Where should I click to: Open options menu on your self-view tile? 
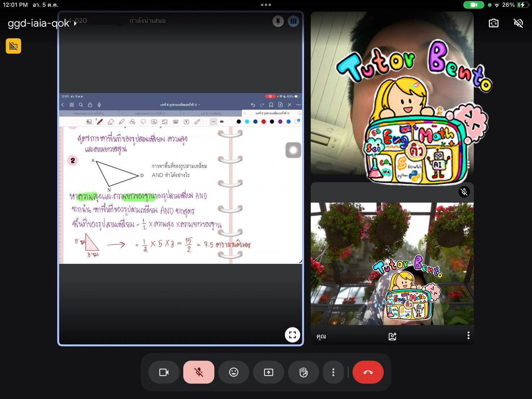click(x=468, y=336)
